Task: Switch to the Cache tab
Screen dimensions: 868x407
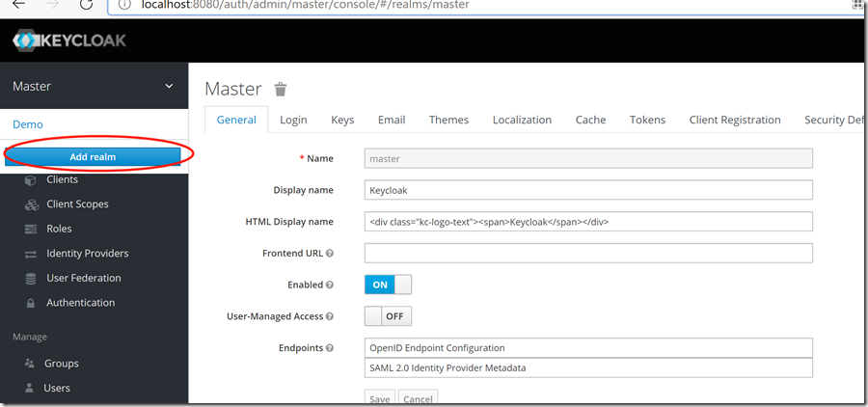Action: pyautogui.click(x=590, y=120)
